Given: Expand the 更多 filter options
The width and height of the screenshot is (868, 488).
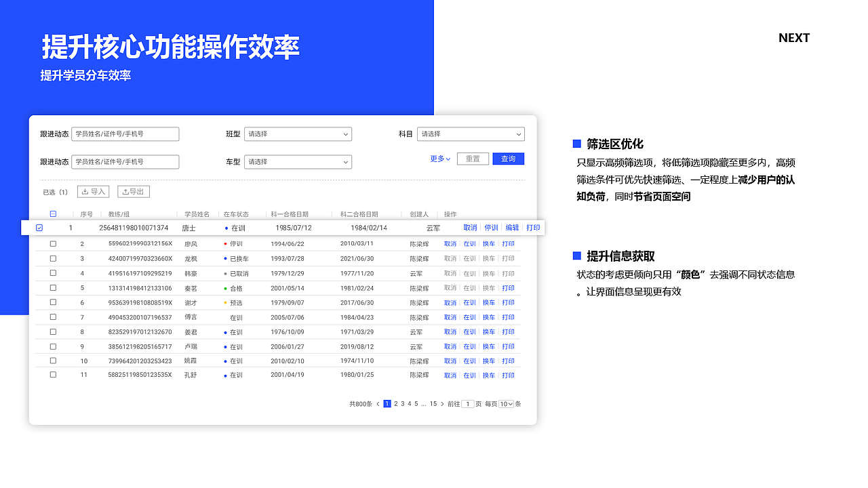Looking at the screenshot, I should [440, 159].
